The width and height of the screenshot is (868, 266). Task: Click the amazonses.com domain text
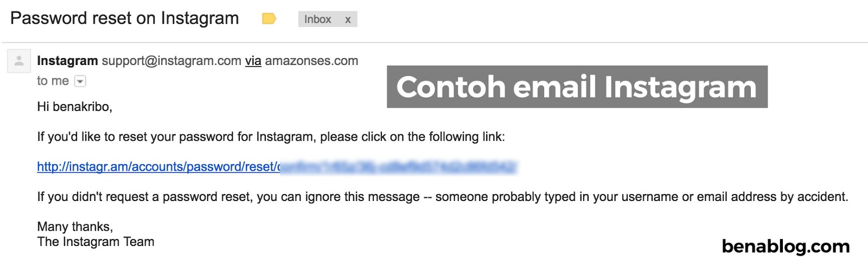coord(311,61)
